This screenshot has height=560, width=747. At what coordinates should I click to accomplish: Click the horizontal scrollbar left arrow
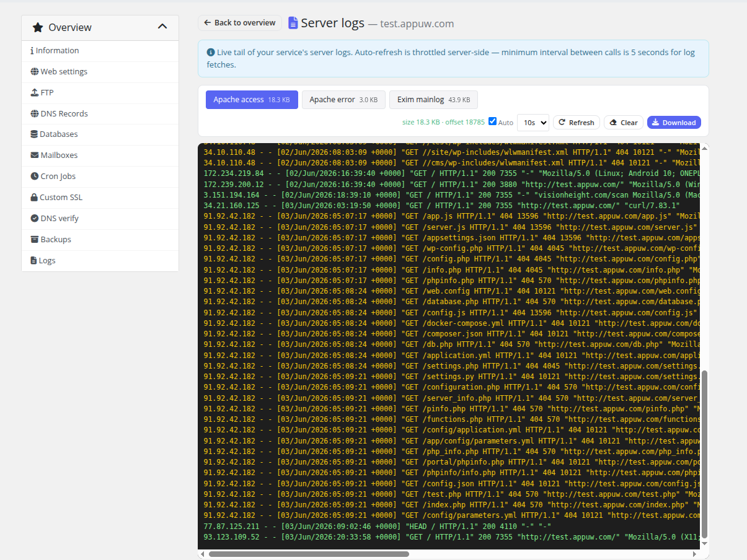tap(202, 554)
